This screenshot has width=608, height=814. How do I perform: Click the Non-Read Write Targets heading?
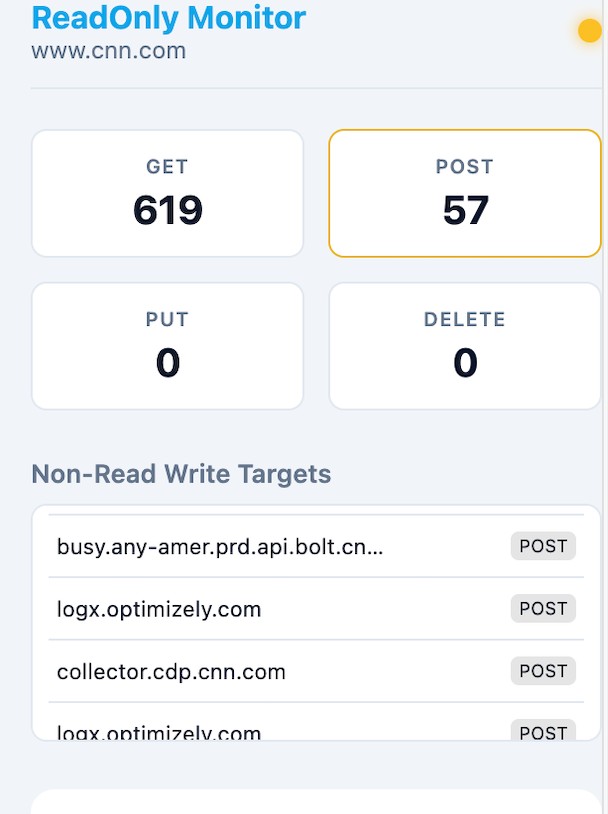tap(181, 473)
